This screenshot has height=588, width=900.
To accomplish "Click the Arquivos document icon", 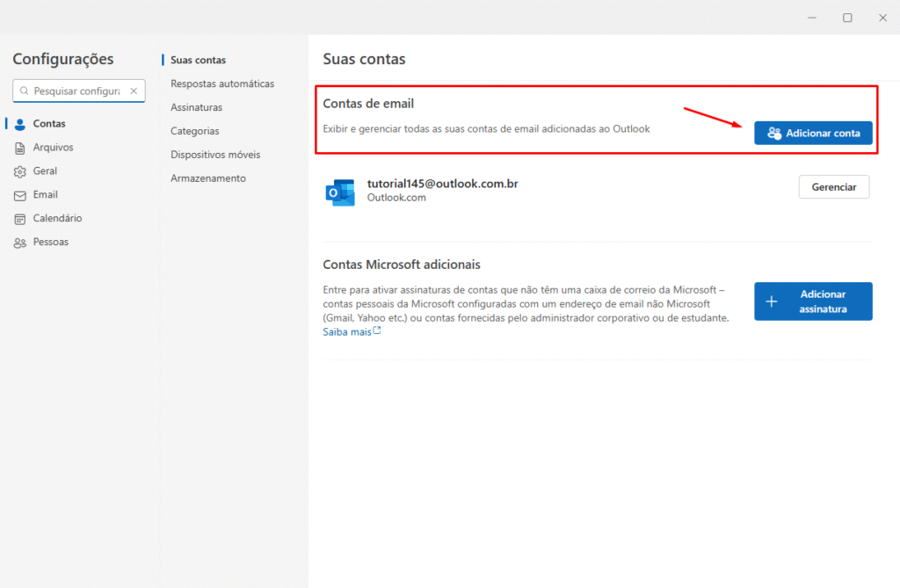I will [x=20, y=148].
